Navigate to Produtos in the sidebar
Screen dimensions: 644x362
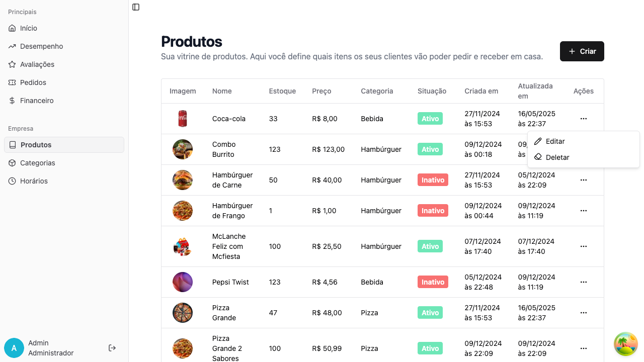35,145
